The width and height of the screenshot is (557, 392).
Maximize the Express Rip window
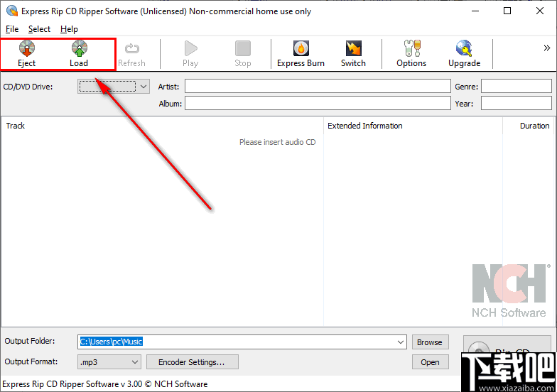pos(507,11)
